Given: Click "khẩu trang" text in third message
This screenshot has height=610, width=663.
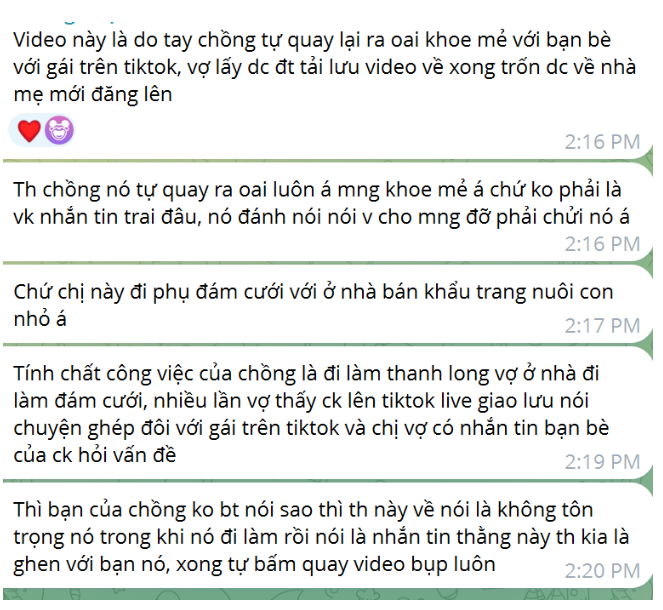Looking at the screenshot, I should coord(475,293).
